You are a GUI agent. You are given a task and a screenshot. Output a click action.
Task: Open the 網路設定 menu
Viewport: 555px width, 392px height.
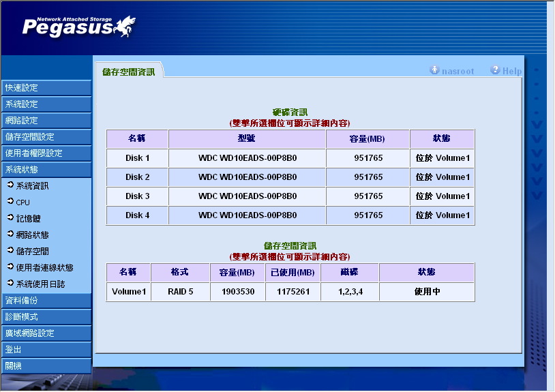click(x=46, y=121)
